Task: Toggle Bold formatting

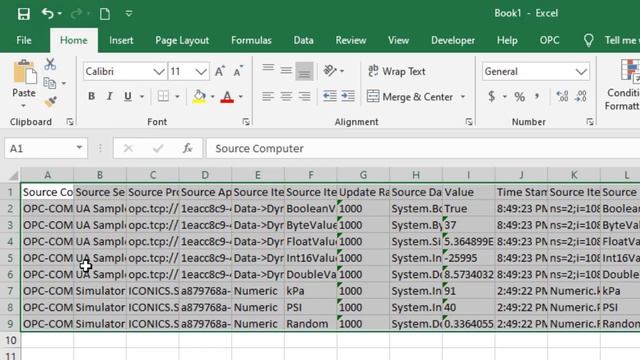Action: click(91, 96)
